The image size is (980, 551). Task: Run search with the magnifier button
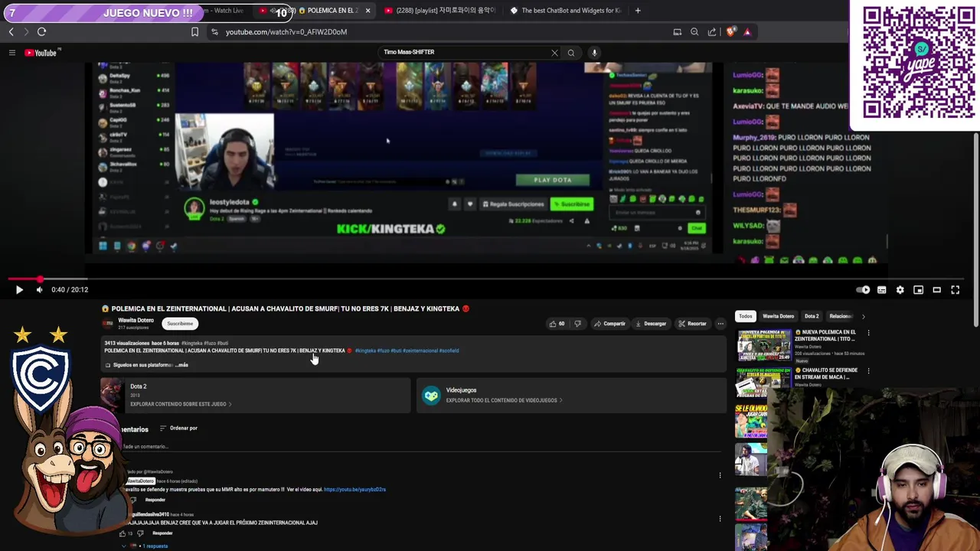(571, 53)
